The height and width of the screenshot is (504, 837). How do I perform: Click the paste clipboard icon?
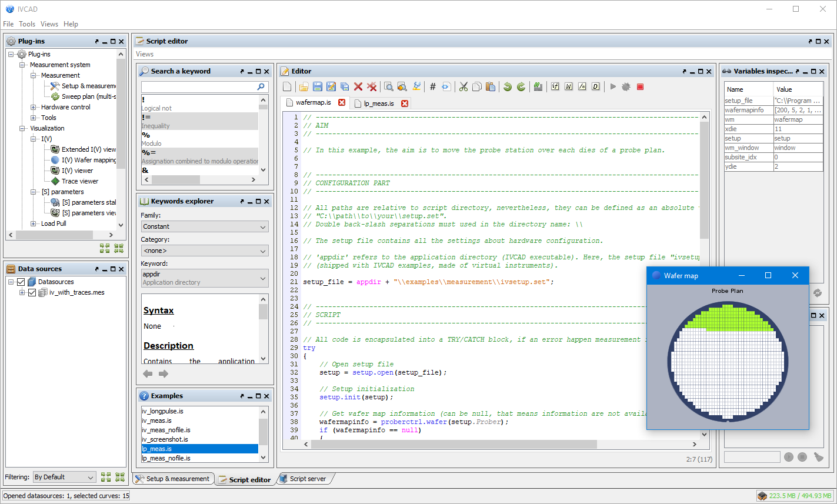coord(491,86)
